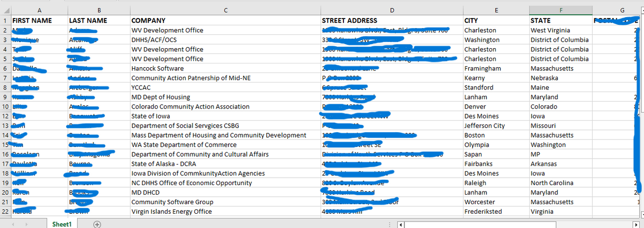Viewport: 644px width, 228px height.
Task: Select Community Action Patnership of Mid-NE cell
Action: (225, 78)
